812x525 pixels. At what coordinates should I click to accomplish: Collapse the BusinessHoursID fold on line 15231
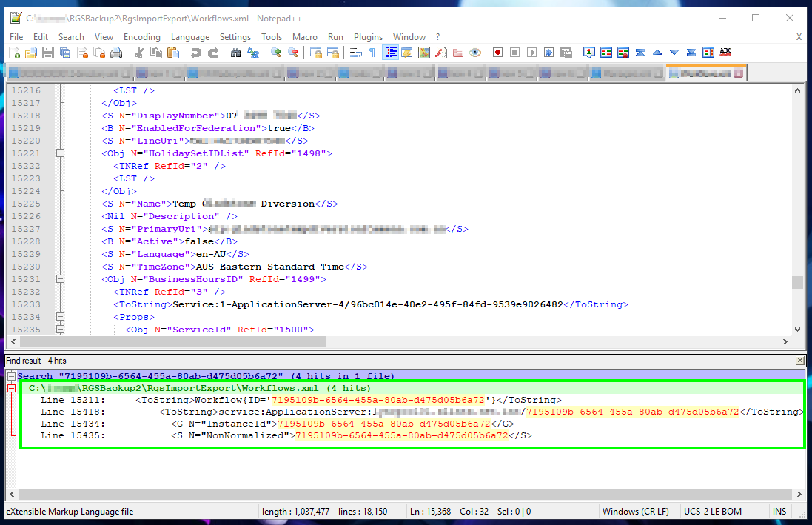[x=60, y=279]
